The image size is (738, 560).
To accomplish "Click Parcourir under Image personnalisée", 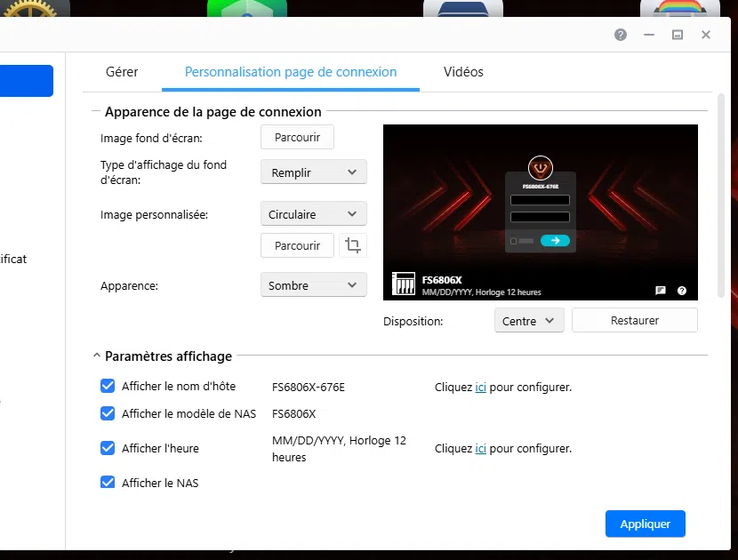I will (298, 245).
